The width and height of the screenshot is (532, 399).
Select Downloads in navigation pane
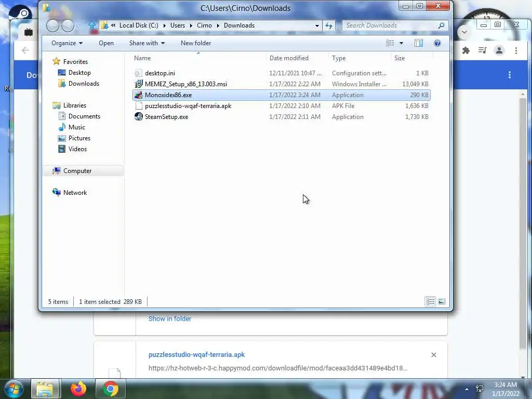pos(84,84)
